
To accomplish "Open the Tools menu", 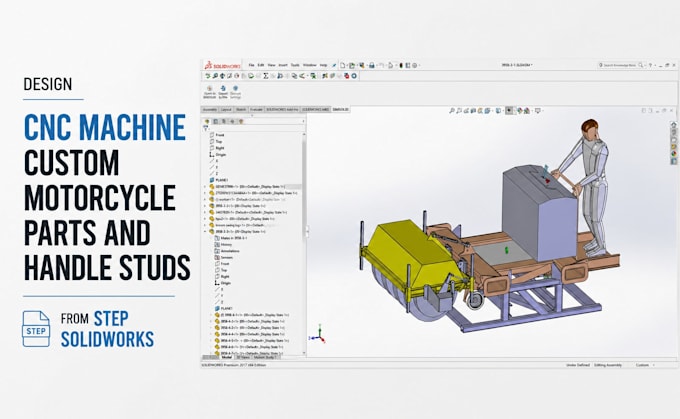I will pos(295,65).
